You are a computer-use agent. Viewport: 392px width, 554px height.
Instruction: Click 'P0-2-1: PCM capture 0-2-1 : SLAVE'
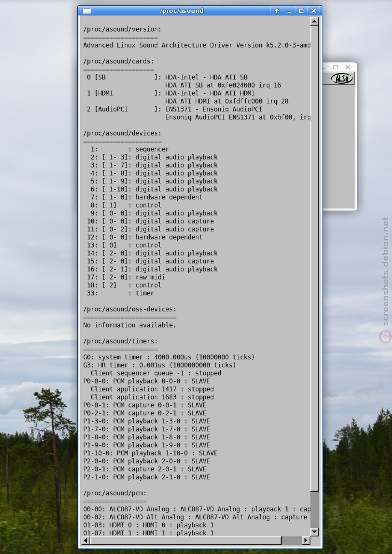(145, 413)
